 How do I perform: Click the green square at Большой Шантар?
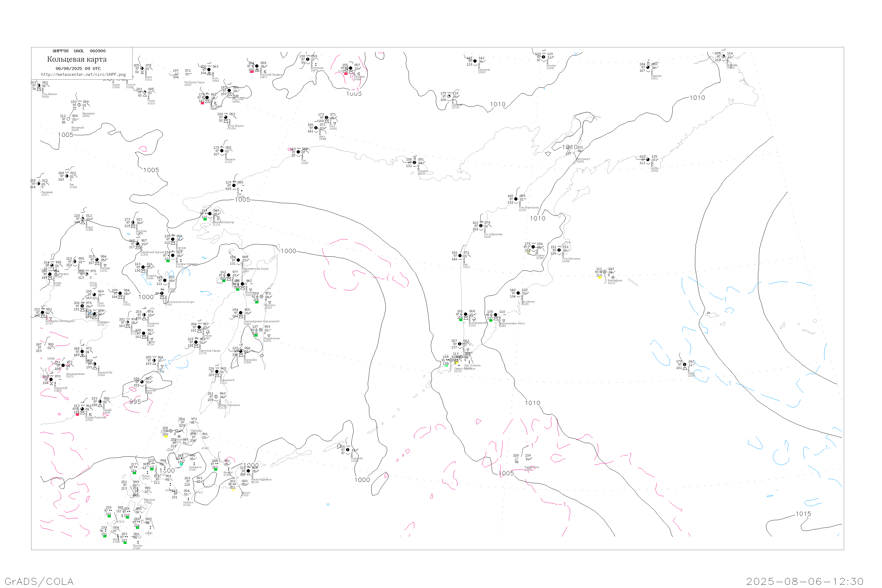[205, 219]
